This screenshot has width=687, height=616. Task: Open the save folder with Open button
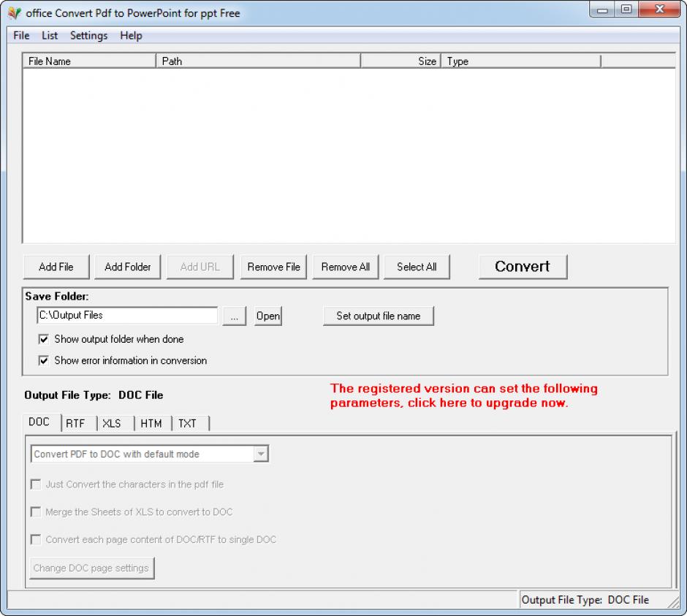pyautogui.click(x=268, y=316)
